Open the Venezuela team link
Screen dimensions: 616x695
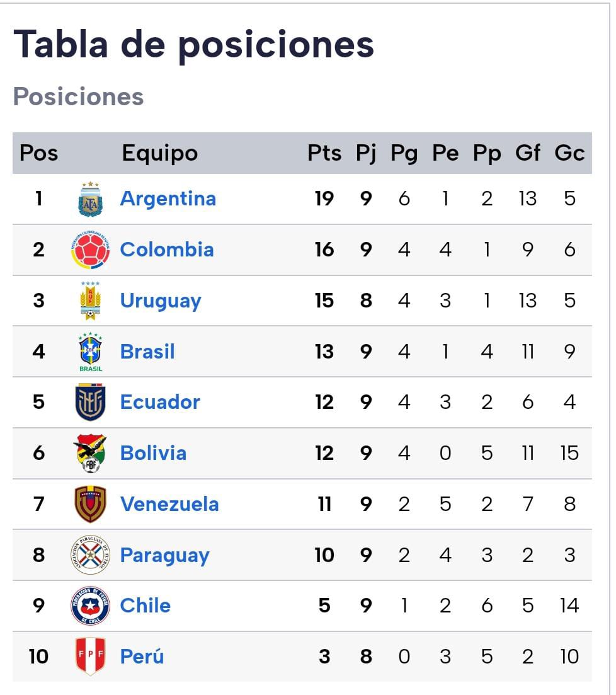click(x=169, y=504)
